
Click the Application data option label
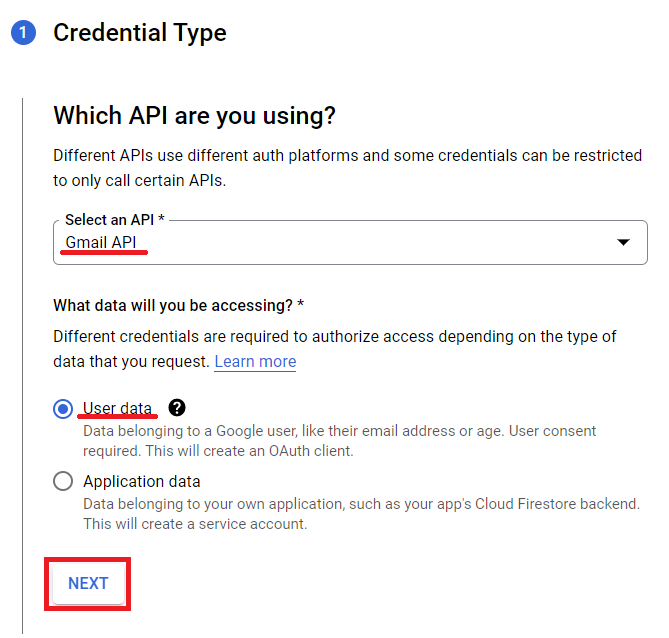[142, 481]
